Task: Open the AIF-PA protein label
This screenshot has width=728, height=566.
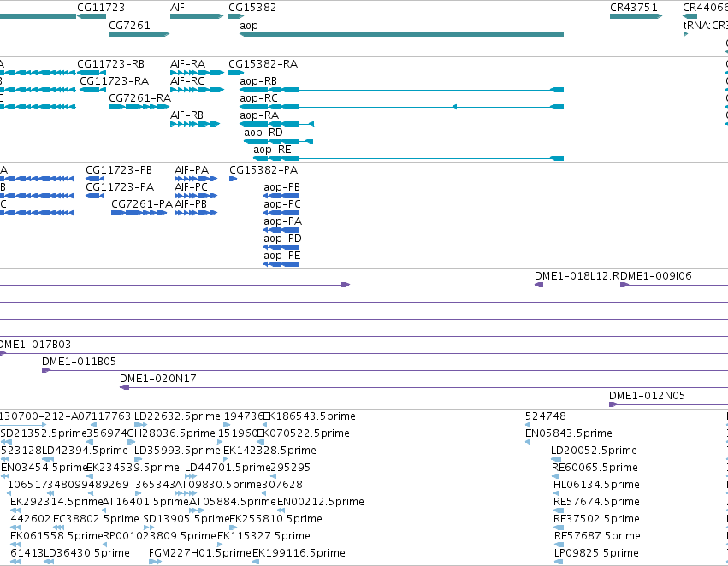Action: [x=192, y=170]
